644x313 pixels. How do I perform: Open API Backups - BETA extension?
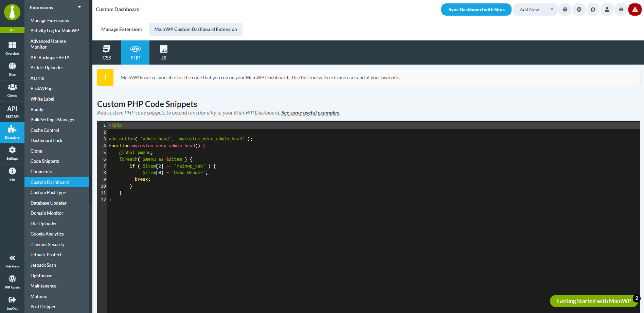coord(50,57)
